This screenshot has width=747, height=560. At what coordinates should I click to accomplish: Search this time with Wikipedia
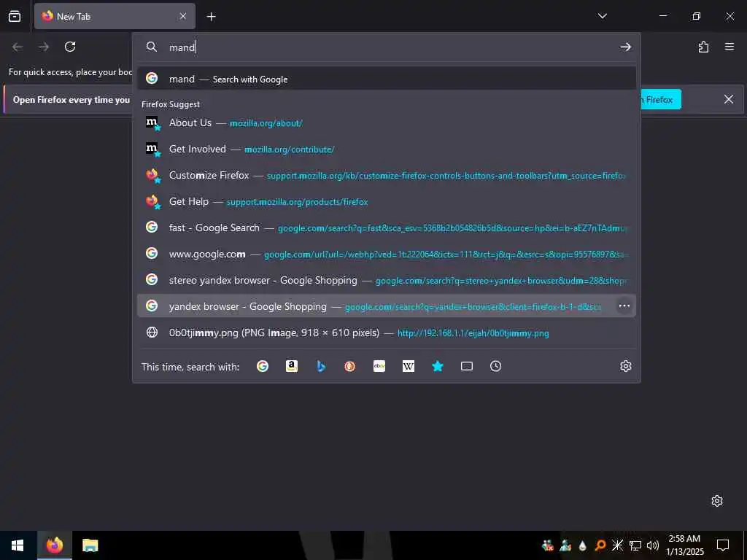pos(409,366)
